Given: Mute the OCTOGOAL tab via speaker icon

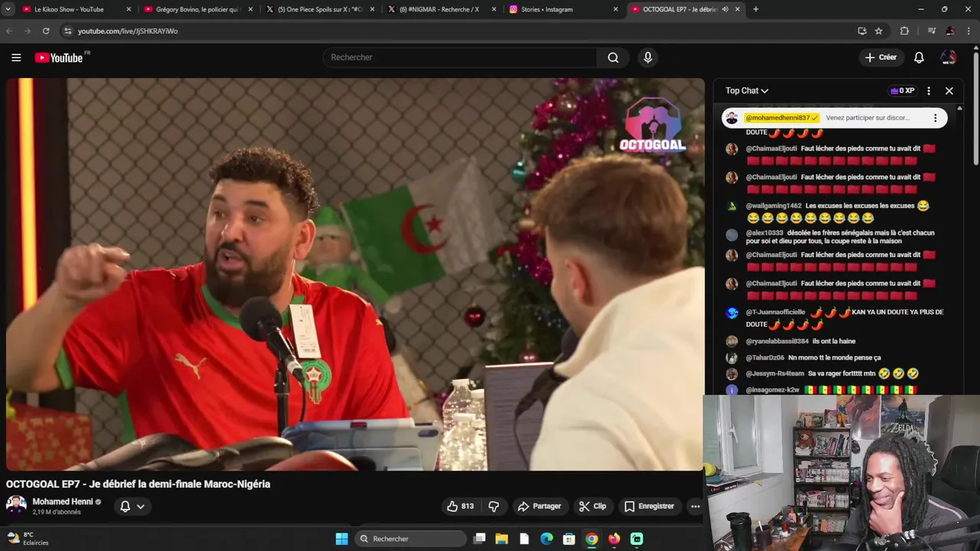Looking at the screenshot, I should 725,9.
